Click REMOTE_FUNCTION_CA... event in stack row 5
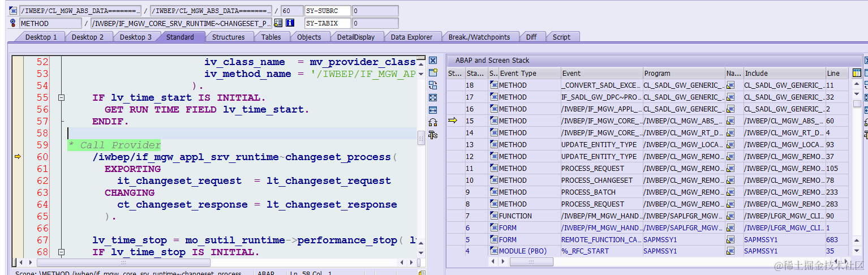The image size is (868, 275). pos(601,239)
